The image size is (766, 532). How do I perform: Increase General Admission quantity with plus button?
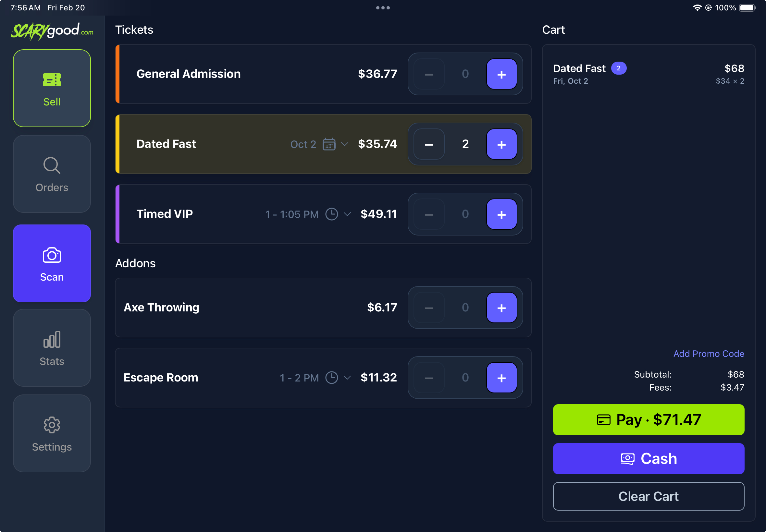click(502, 74)
